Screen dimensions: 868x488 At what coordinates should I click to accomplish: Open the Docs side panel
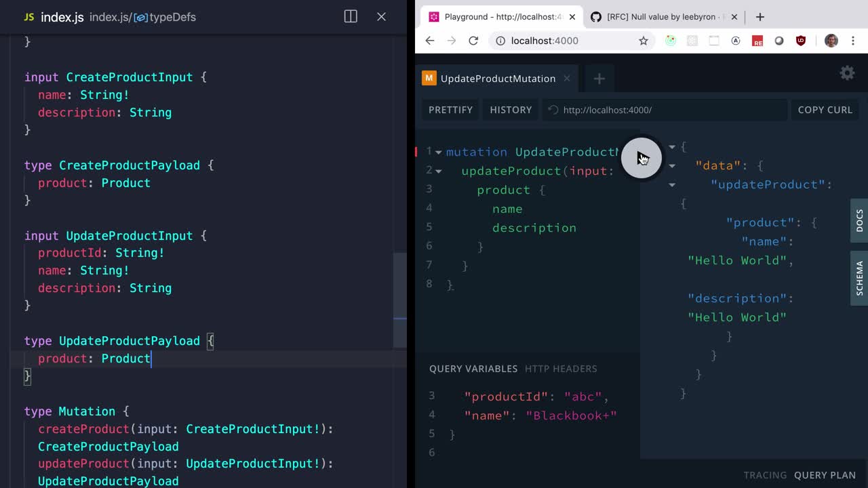tap(859, 221)
